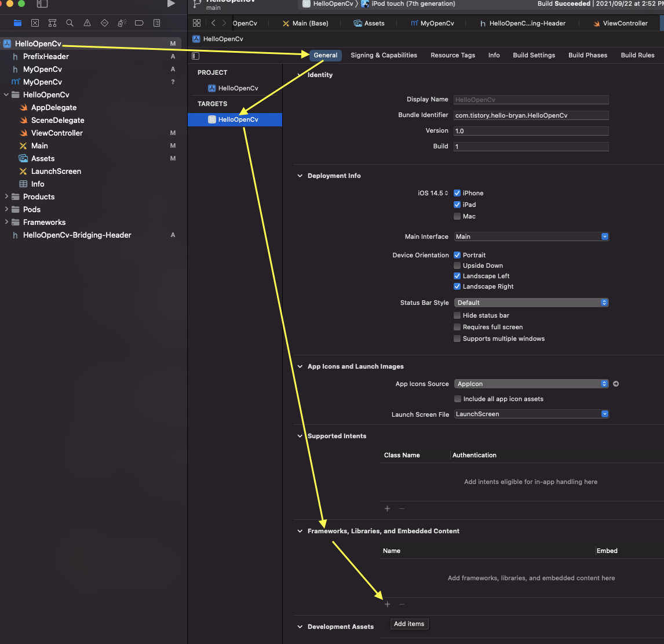Toggle the iPad checkbox
664x644 pixels.
(x=457, y=205)
